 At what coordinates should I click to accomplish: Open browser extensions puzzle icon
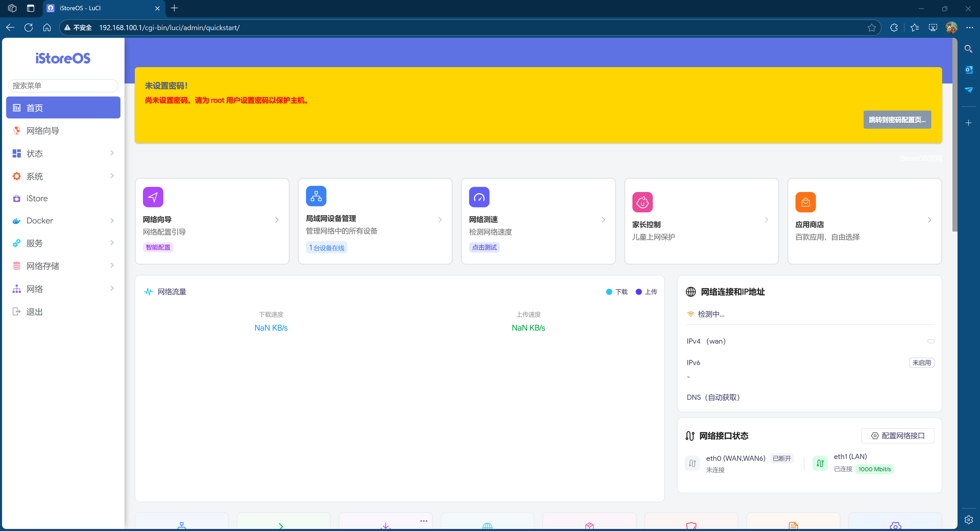894,27
